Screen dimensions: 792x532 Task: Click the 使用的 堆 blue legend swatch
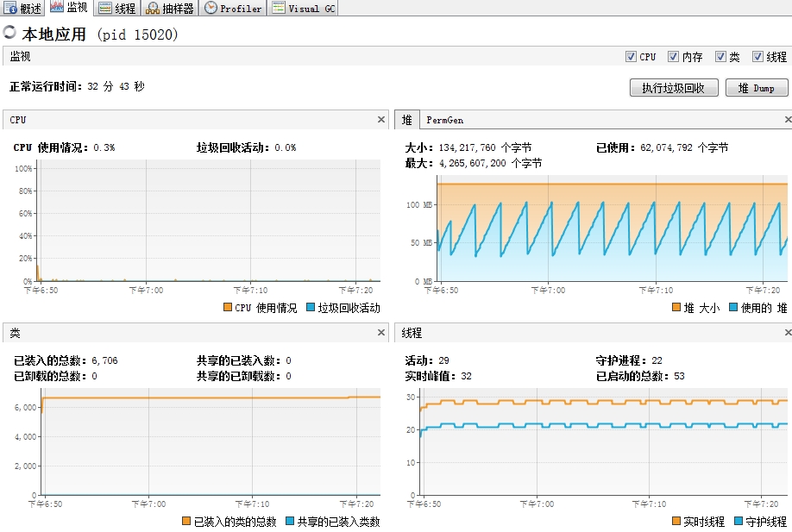click(733, 307)
